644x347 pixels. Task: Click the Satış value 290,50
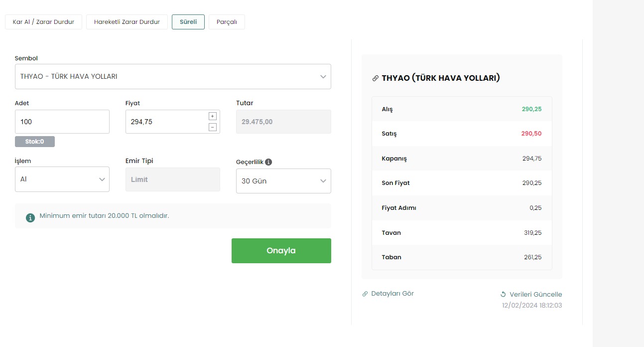click(531, 134)
